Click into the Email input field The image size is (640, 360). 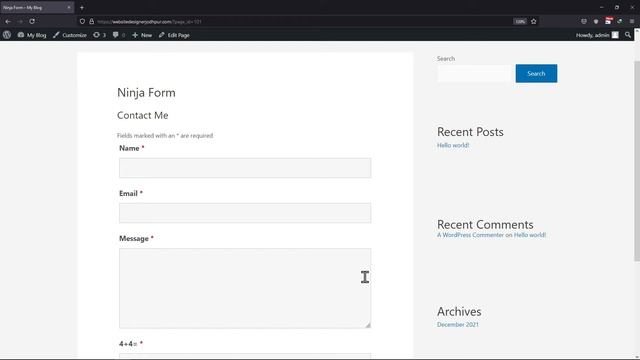pos(245,213)
